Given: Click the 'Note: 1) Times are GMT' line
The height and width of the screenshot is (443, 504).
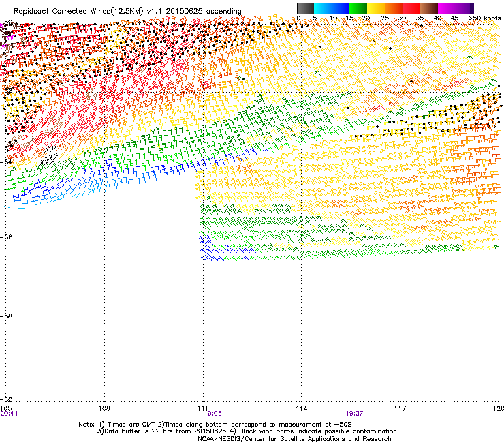Looking at the screenshot, I should coord(215,425).
